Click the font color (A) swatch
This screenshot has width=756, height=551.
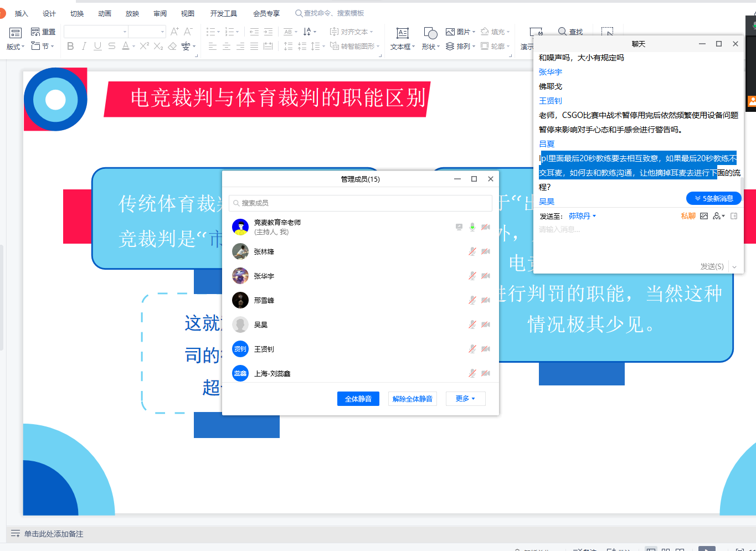(x=126, y=47)
